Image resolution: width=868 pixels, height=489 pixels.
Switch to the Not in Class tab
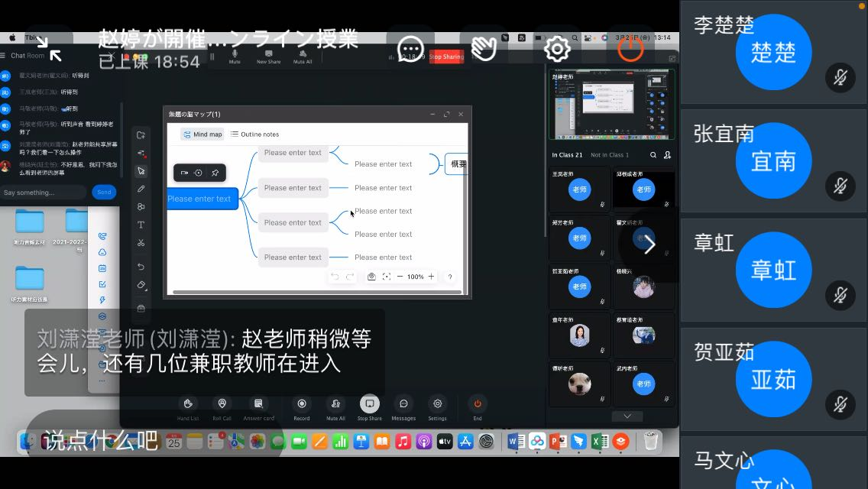tap(610, 155)
